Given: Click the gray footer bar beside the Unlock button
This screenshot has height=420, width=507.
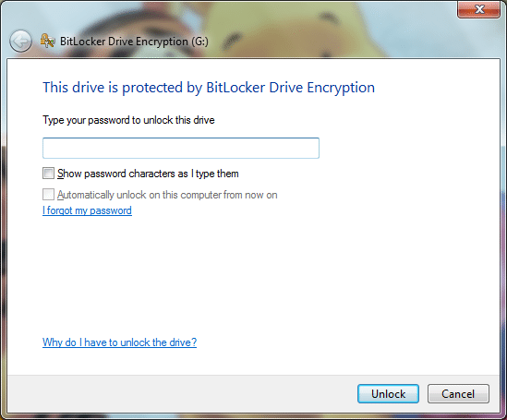Looking at the screenshot, I should (181, 393).
